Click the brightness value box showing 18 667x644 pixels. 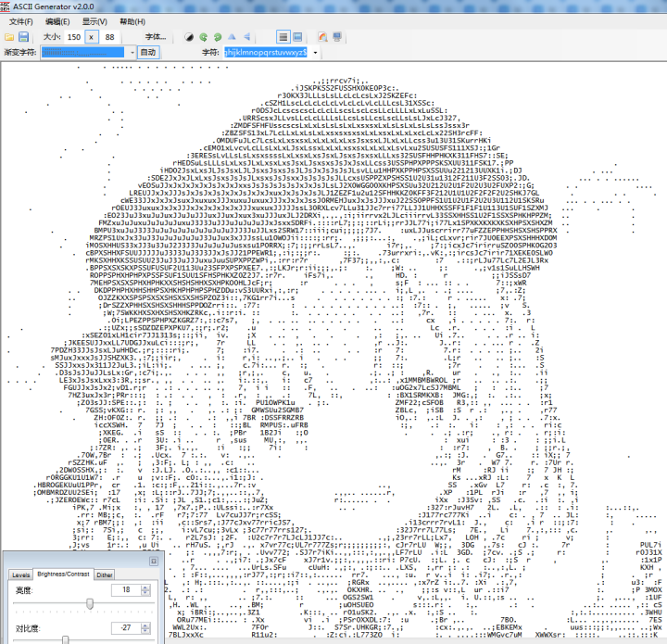tap(126, 589)
